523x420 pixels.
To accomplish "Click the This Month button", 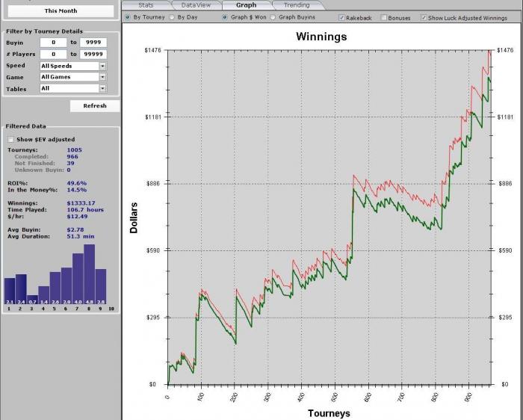I will coord(61,11).
